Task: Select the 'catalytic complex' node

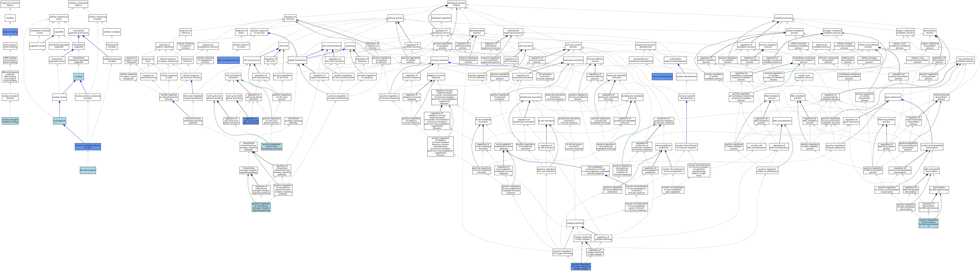Action: click(112, 32)
